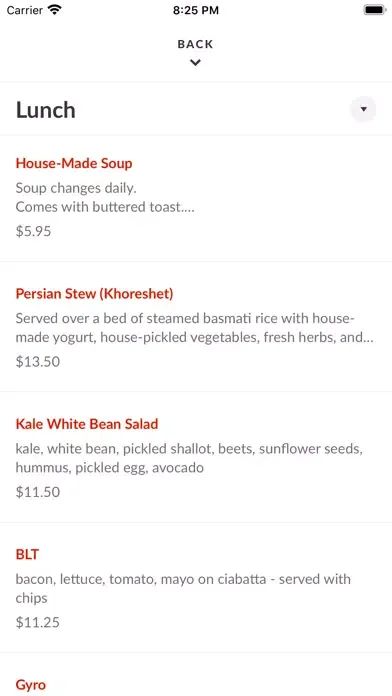Image resolution: width=392 pixels, height=696 pixels.
Task: Select the BLT menu item
Action: click(27, 554)
